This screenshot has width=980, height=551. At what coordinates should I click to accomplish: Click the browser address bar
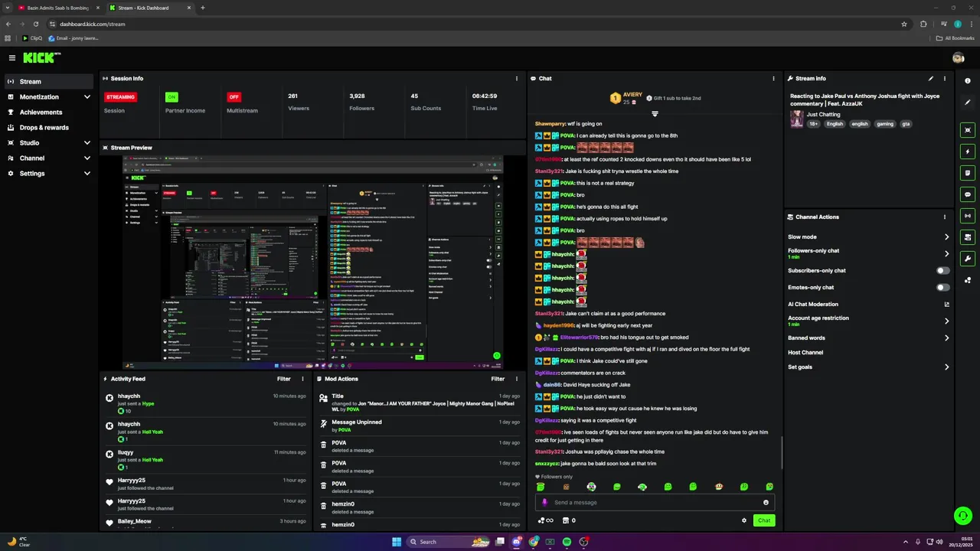(475, 24)
